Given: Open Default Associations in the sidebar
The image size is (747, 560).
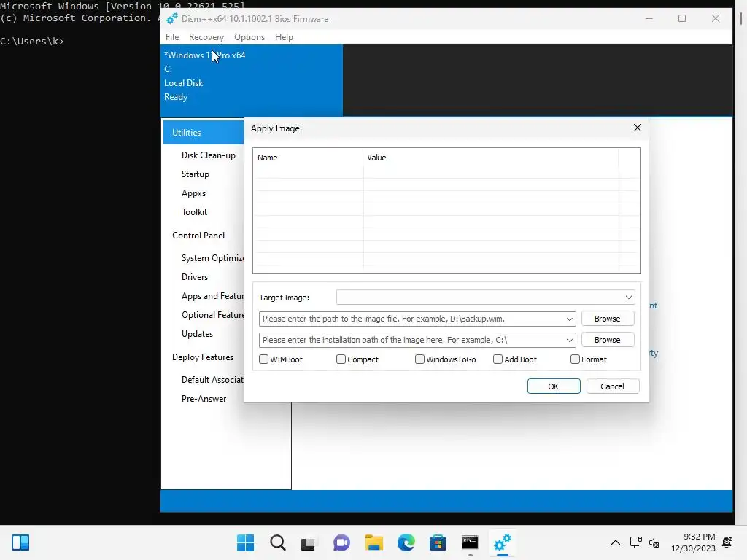Looking at the screenshot, I should click(x=212, y=379).
